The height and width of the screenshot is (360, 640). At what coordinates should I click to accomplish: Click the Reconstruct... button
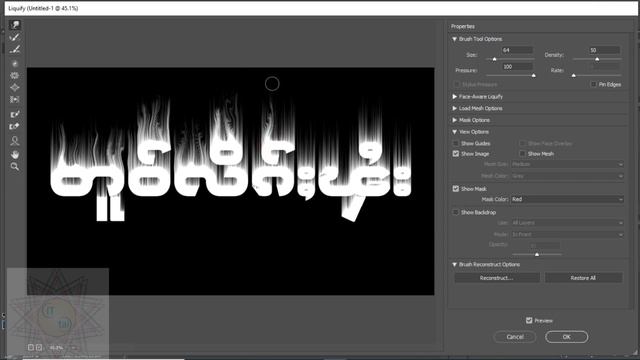[497, 278]
